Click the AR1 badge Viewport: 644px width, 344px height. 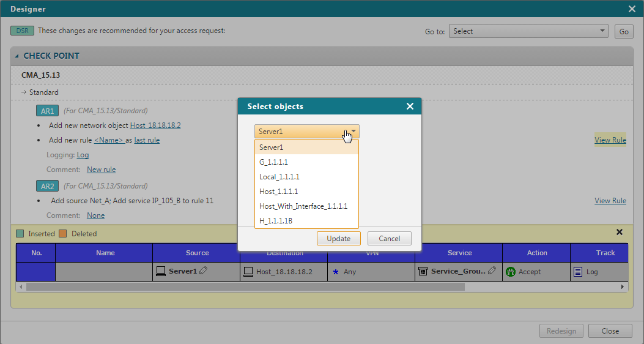(48, 111)
